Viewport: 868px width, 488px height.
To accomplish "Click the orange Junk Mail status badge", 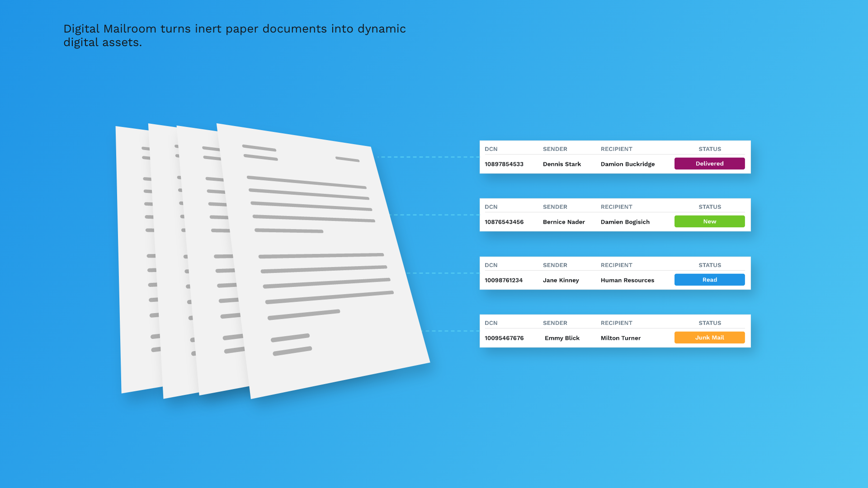I will pyautogui.click(x=709, y=338).
